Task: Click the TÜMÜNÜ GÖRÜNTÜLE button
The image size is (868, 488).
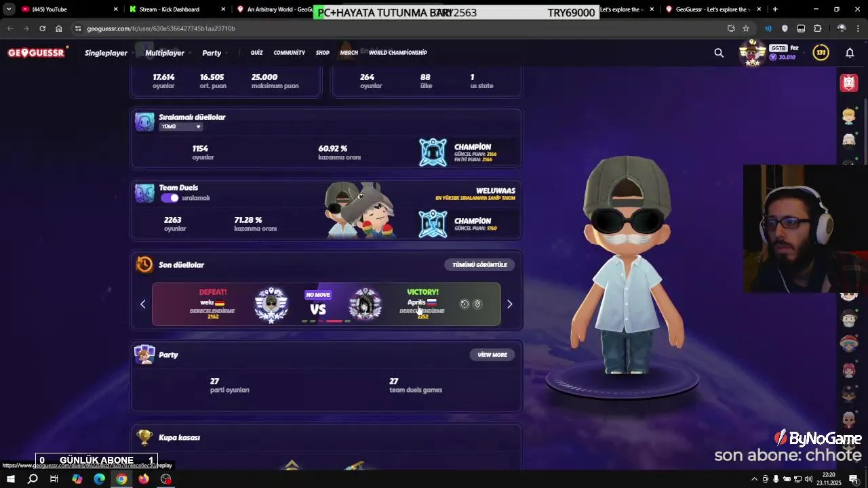Action: (479, 265)
